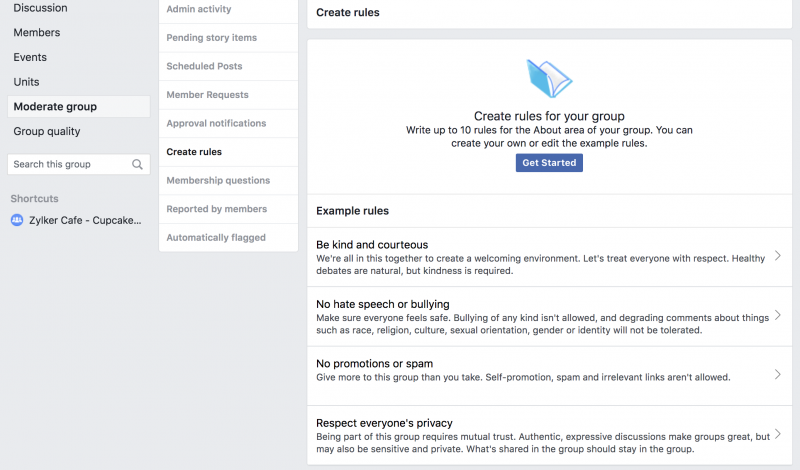Click the 'Search this group' field
Screen dimensions: 800x470
click(68, 164)
